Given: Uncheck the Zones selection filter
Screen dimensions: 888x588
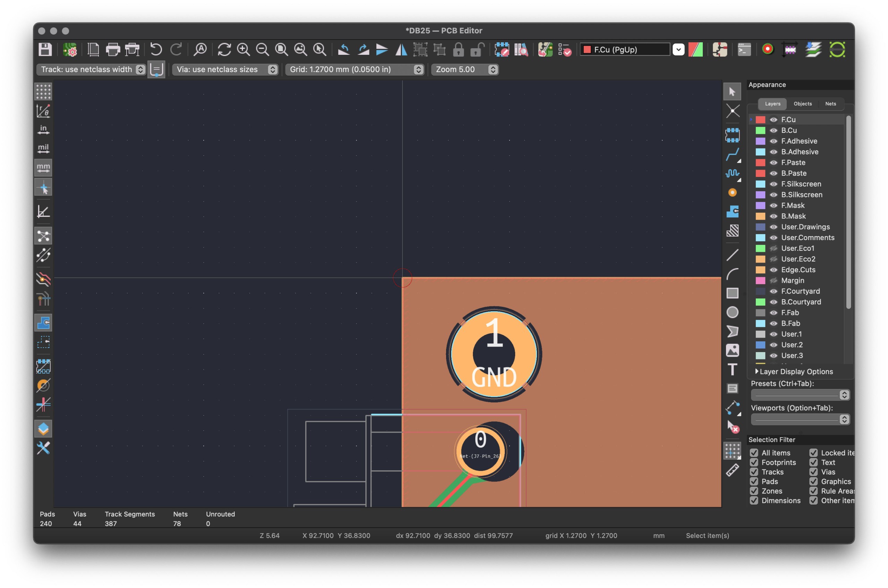Looking at the screenshot, I should click(x=754, y=491).
